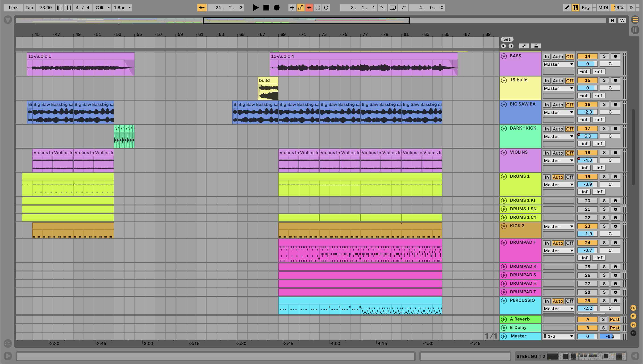Unfold the DRUMS 1 KI track
The width and height of the screenshot is (643, 364).
(504, 201)
